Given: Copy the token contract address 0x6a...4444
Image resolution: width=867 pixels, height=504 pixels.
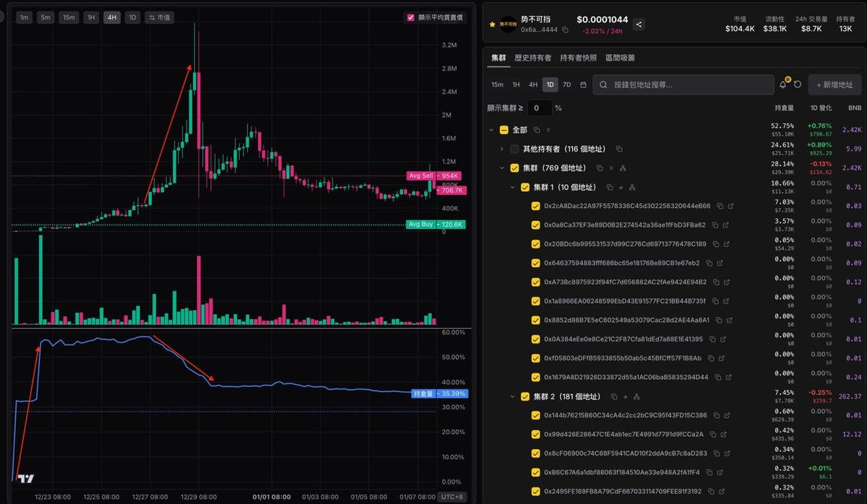Looking at the screenshot, I should 565,30.
